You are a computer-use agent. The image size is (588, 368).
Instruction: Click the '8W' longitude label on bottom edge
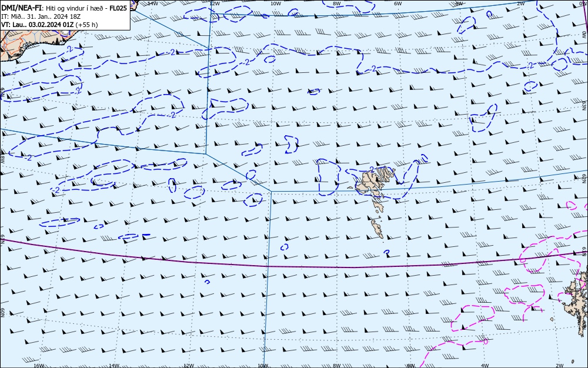(337, 366)
